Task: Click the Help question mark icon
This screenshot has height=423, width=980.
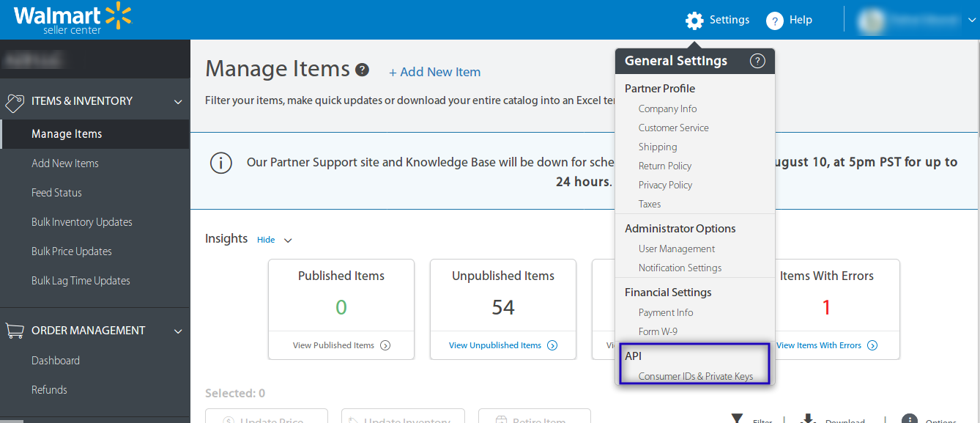Action: click(775, 21)
